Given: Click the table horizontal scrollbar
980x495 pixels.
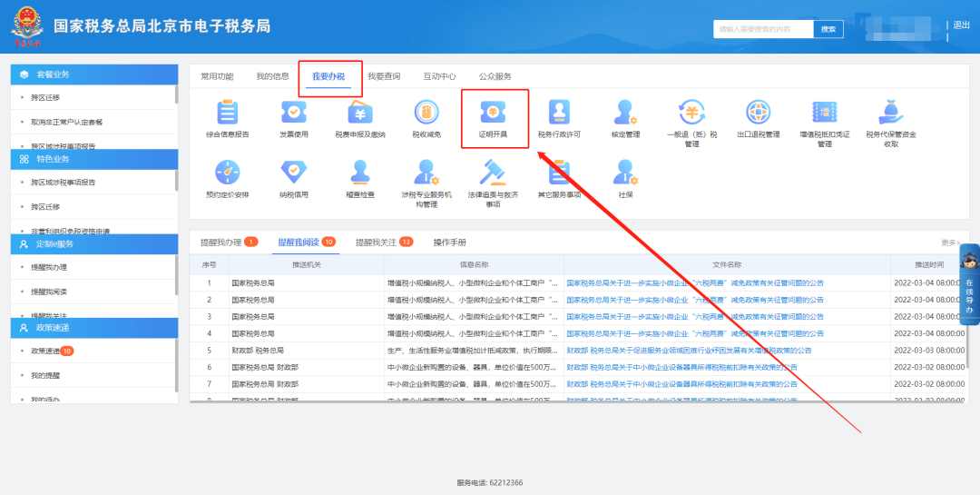Looking at the screenshot, I should (579, 401).
